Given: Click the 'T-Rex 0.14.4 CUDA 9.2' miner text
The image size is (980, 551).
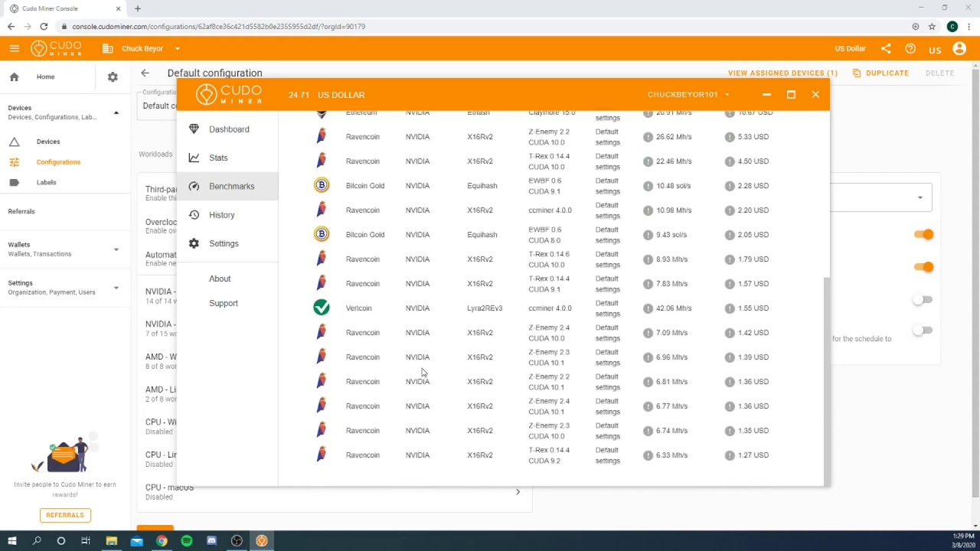Looking at the screenshot, I should 549,455.
